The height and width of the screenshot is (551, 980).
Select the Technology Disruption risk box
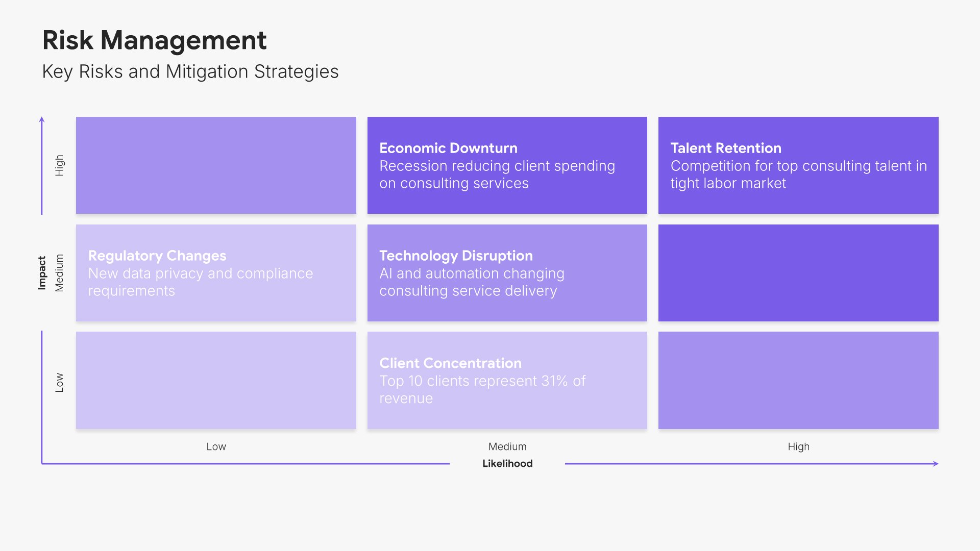[x=507, y=273]
